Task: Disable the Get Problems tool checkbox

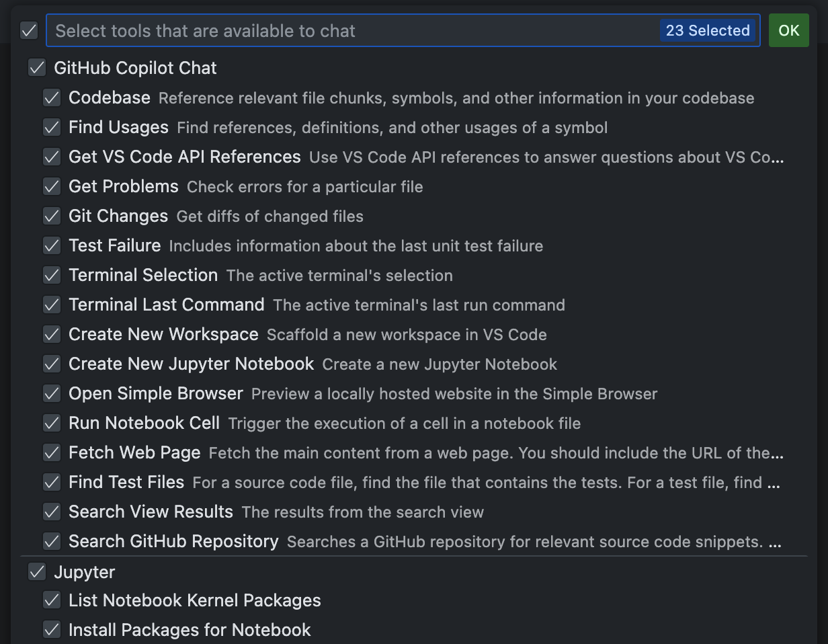Action: point(52,186)
